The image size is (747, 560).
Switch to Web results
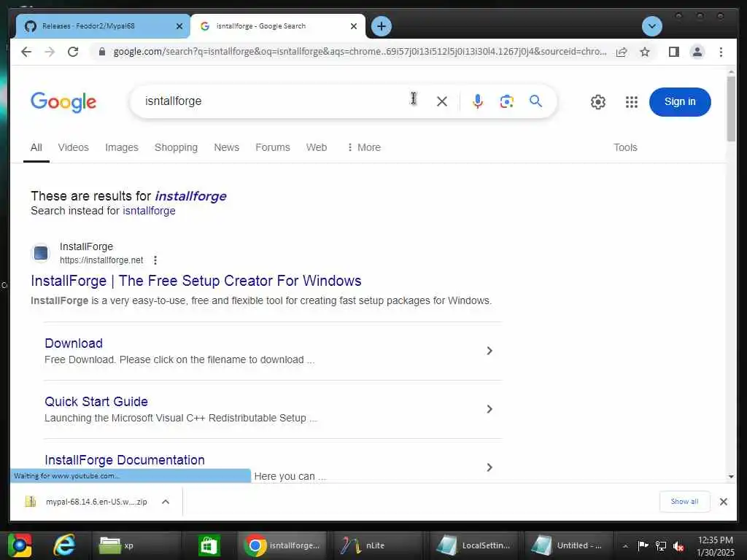(317, 147)
